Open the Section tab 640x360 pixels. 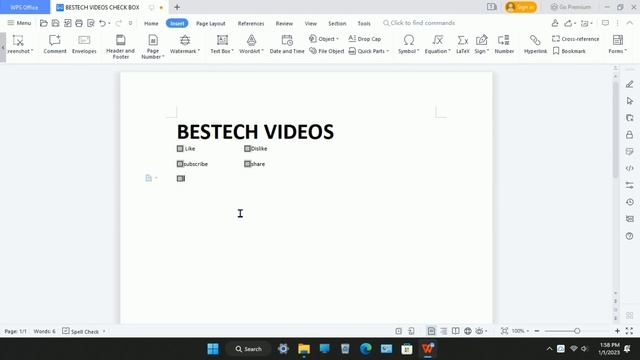[337, 23]
